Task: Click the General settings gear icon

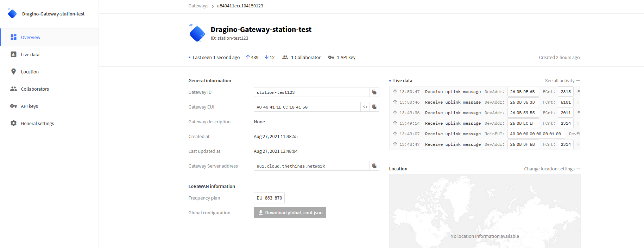Action: point(14,123)
